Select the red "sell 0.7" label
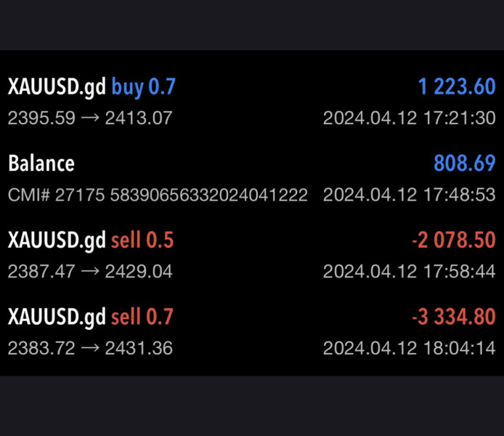This screenshot has width=504, height=436. click(x=142, y=317)
